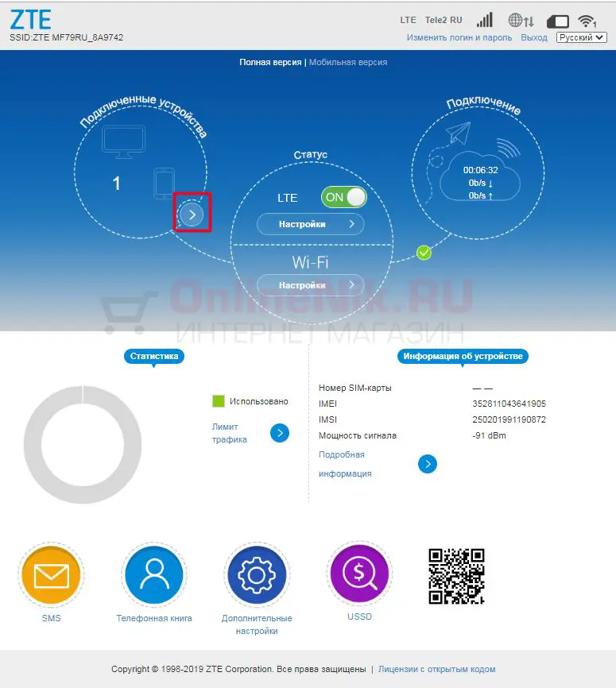
Task: Click the QR code image
Action: tap(456, 576)
